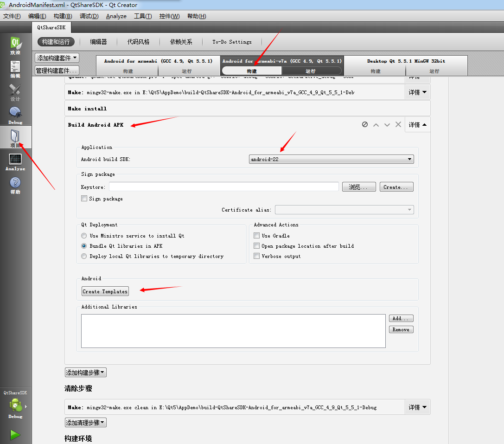
Task: Select Deploy local Qt libraries to temporary directory
Action: (84, 256)
